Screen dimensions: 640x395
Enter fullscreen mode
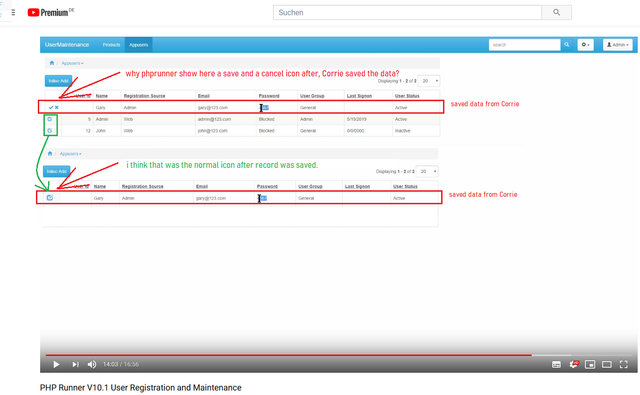pyautogui.click(x=624, y=364)
